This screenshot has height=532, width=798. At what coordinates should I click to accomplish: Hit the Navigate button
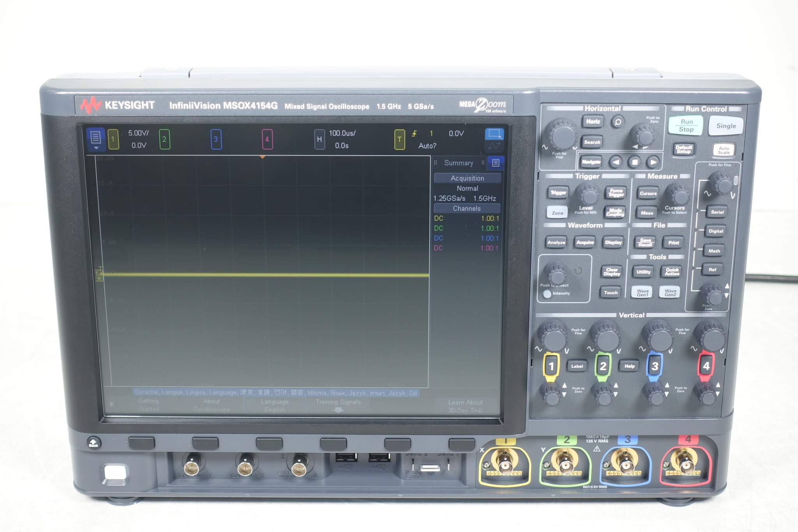[591, 162]
